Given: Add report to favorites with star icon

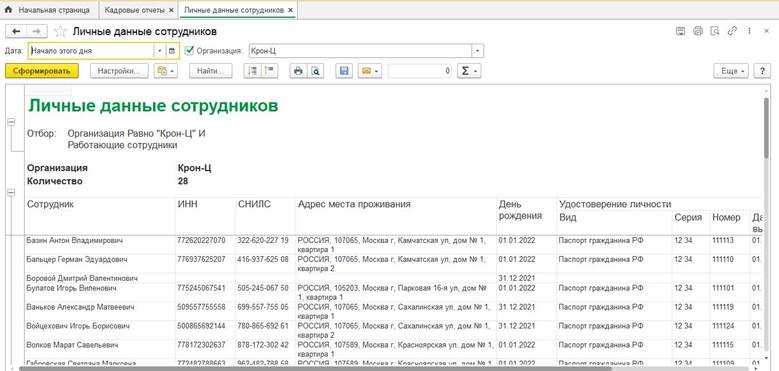Looking at the screenshot, I should [x=60, y=31].
